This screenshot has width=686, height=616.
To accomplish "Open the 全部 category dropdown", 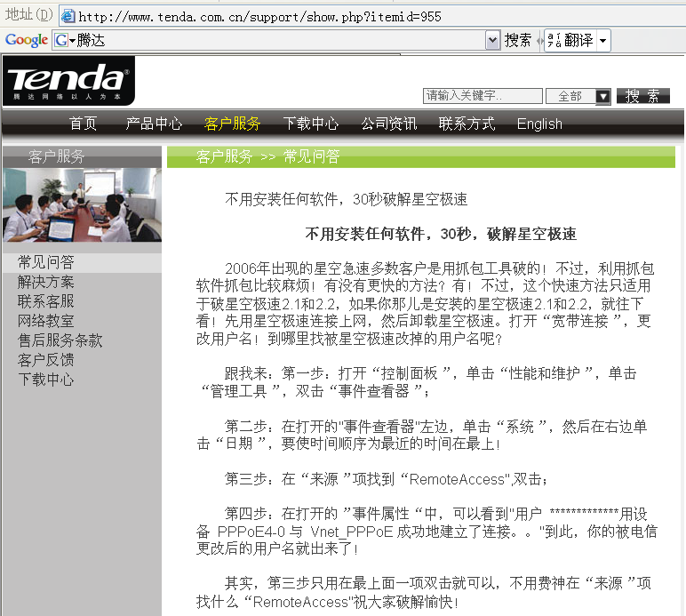I will tap(578, 96).
